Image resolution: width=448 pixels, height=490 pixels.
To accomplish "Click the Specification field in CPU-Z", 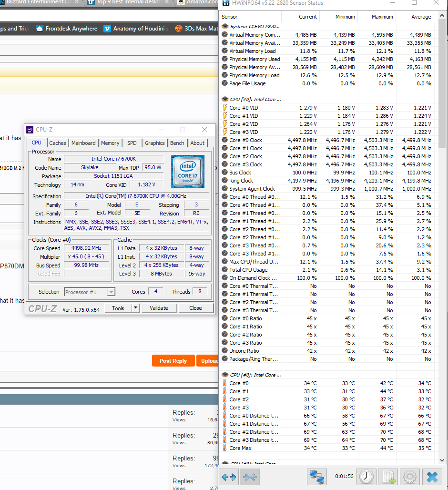I will (136, 196).
